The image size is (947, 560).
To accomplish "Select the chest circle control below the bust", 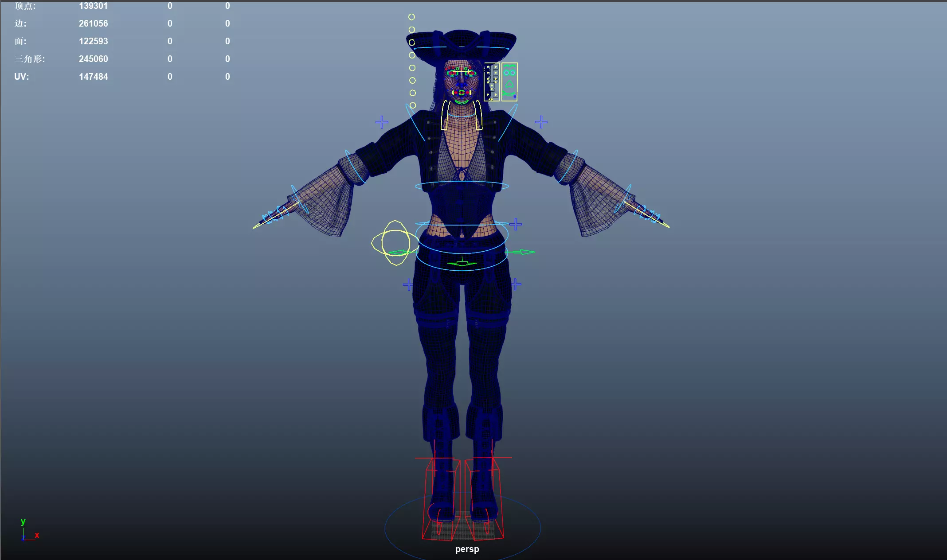I will coord(462,186).
